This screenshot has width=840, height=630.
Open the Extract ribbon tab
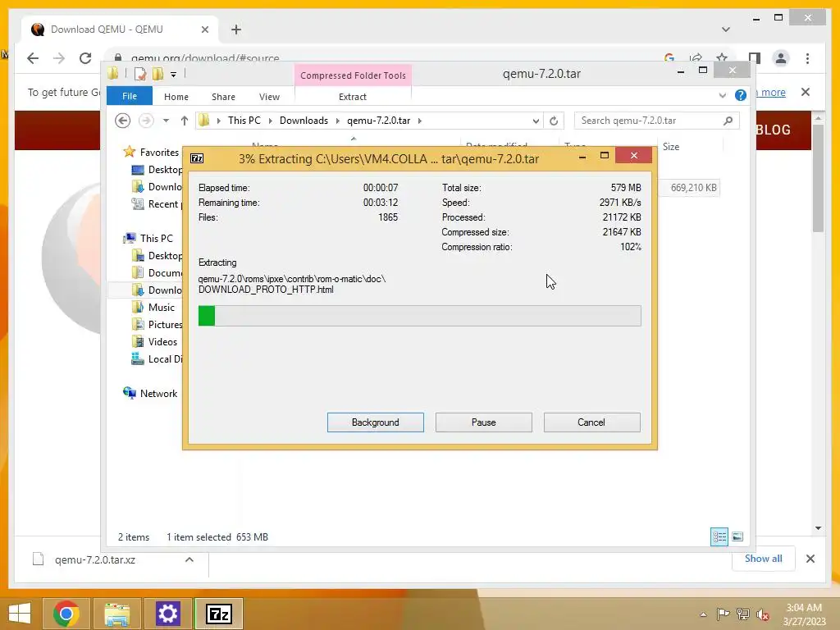pos(353,97)
